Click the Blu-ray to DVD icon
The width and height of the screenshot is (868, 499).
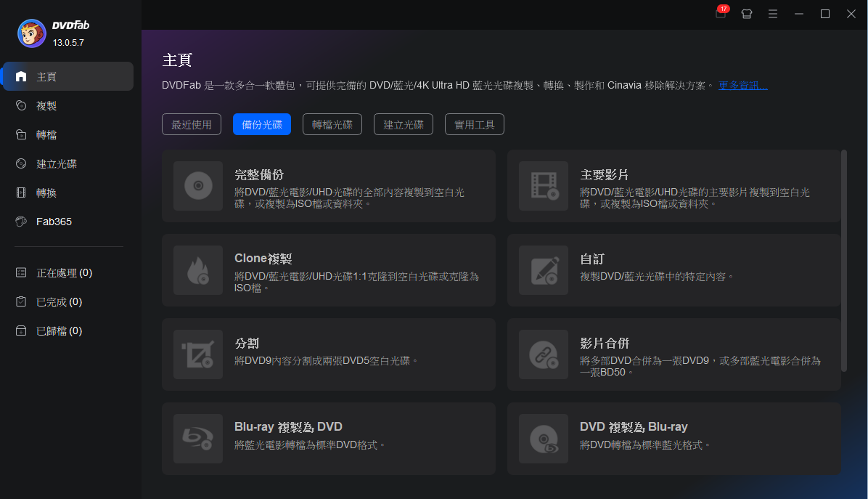[197, 438]
